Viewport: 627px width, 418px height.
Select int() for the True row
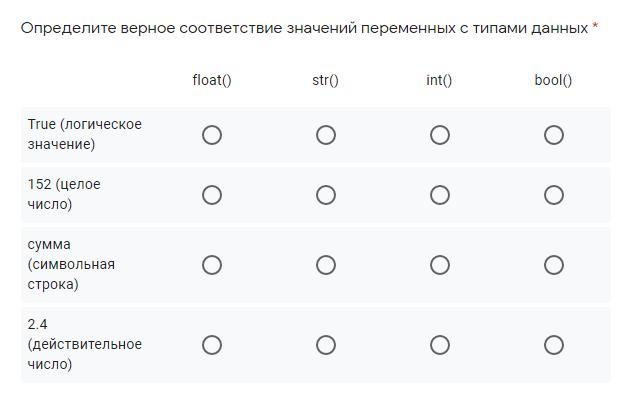pos(440,135)
